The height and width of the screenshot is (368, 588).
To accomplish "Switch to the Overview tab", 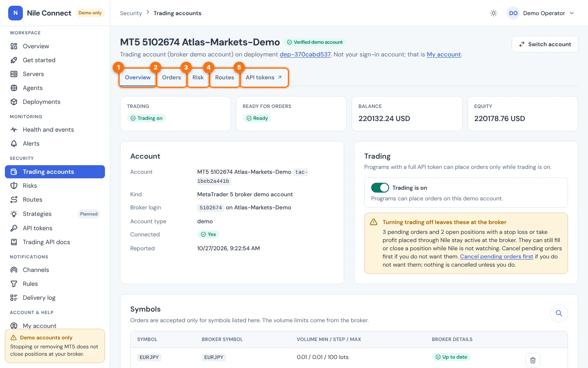I will [138, 77].
